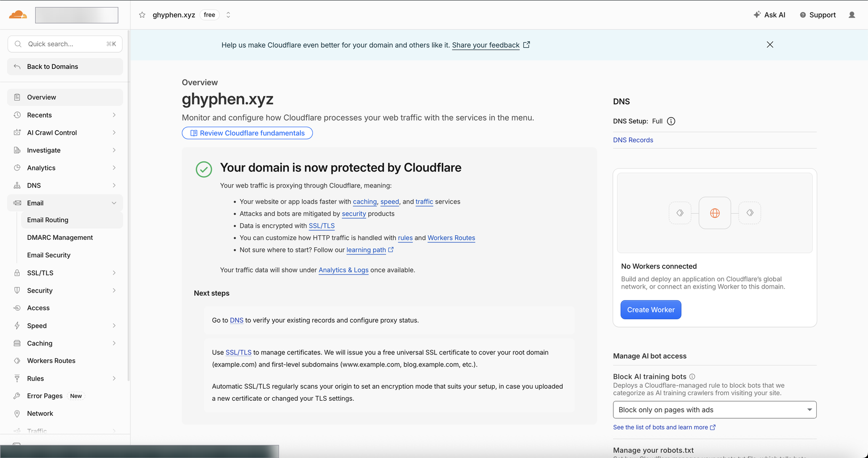Open the Support help icon
Screen dimensions: 868x458
803,15
